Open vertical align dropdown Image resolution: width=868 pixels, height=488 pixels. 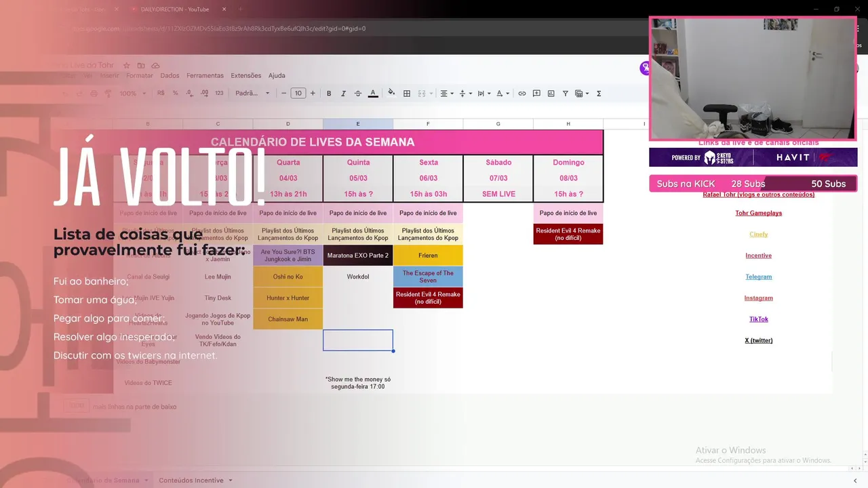point(465,94)
